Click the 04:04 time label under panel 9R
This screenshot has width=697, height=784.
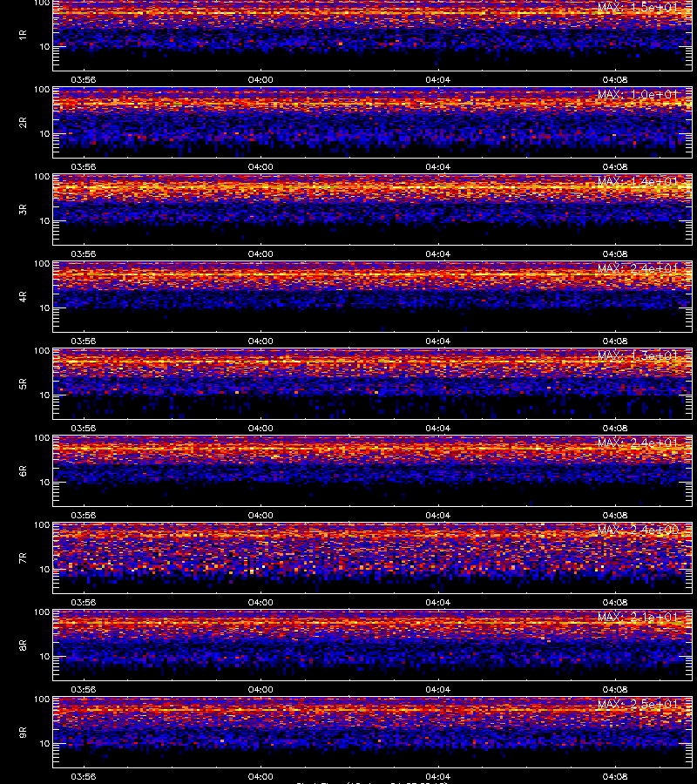pyautogui.click(x=437, y=776)
